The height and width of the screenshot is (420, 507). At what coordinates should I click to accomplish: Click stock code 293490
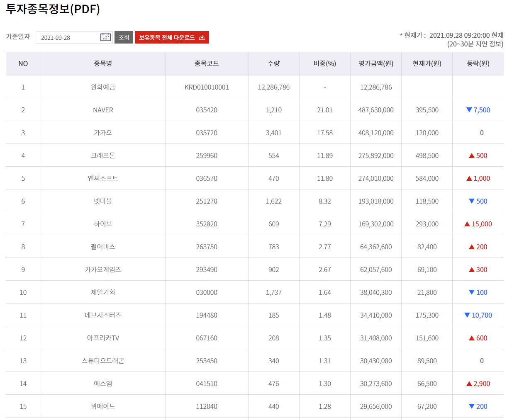207,269
